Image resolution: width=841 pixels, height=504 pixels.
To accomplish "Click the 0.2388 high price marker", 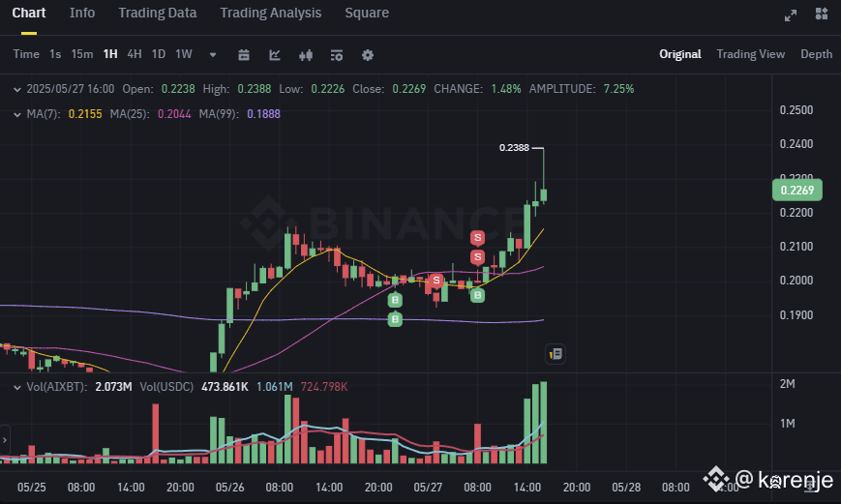I will (x=514, y=147).
